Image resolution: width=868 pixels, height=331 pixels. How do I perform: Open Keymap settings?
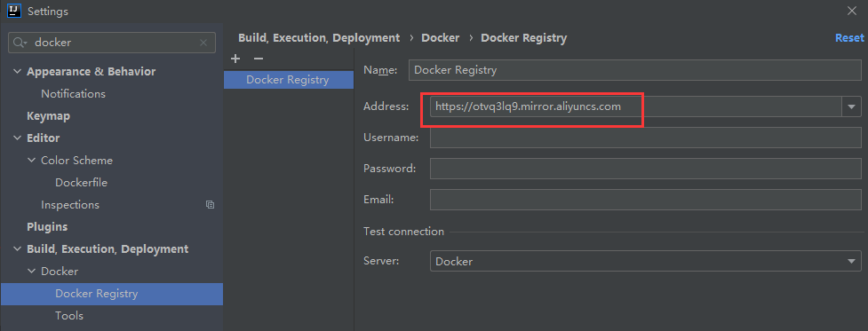pyautogui.click(x=48, y=116)
